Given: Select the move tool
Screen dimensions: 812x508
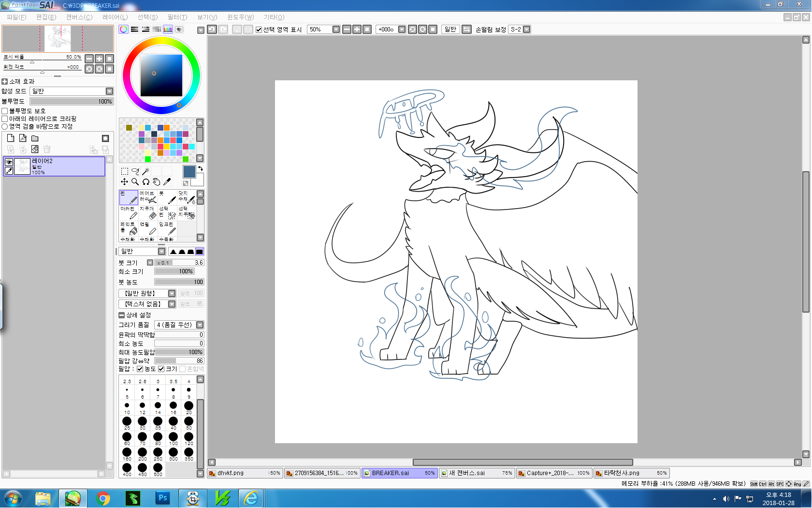Looking at the screenshot, I should click(x=124, y=182).
